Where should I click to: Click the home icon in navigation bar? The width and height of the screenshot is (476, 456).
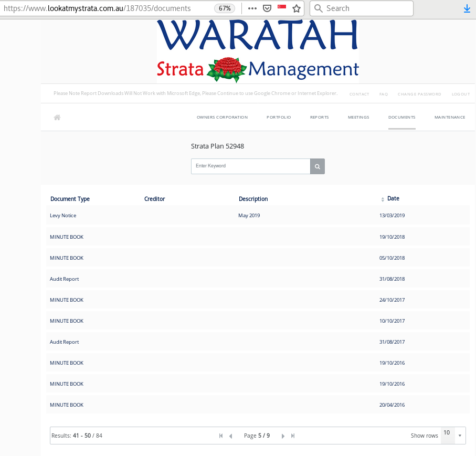click(x=57, y=118)
